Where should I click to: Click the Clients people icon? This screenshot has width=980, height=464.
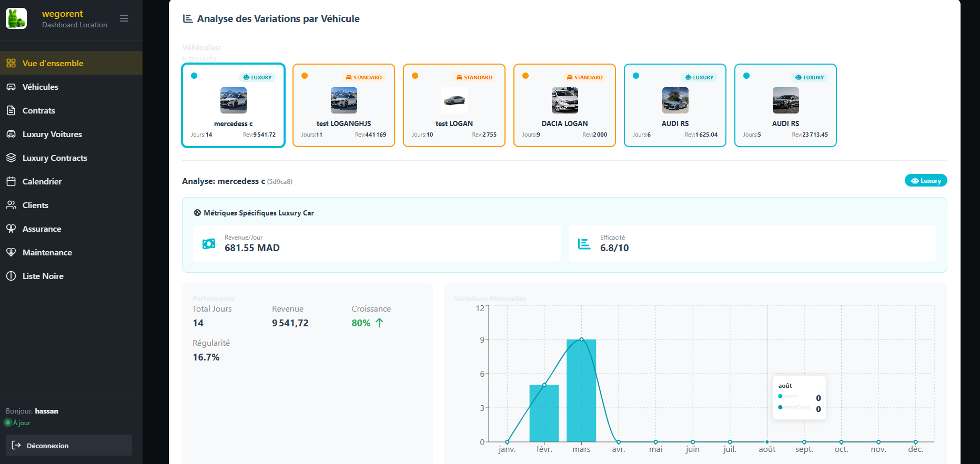[x=11, y=205]
